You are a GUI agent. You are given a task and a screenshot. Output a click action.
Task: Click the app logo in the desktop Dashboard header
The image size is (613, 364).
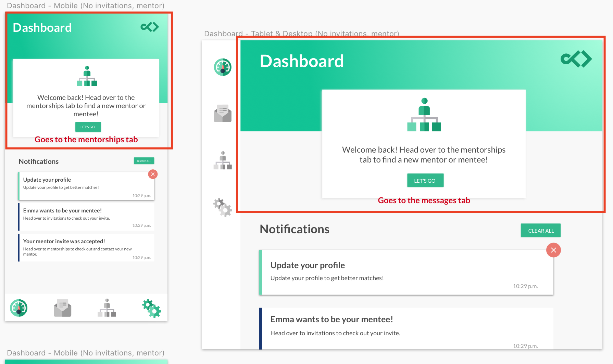click(x=576, y=58)
